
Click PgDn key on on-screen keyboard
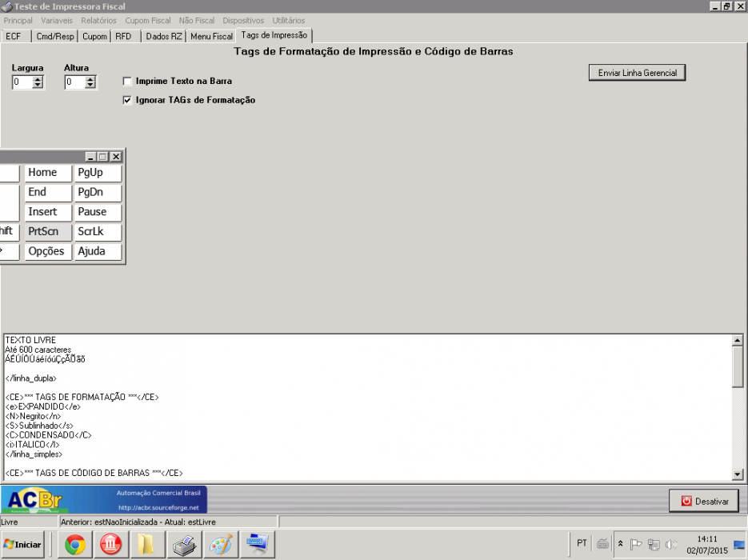pos(98,192)
